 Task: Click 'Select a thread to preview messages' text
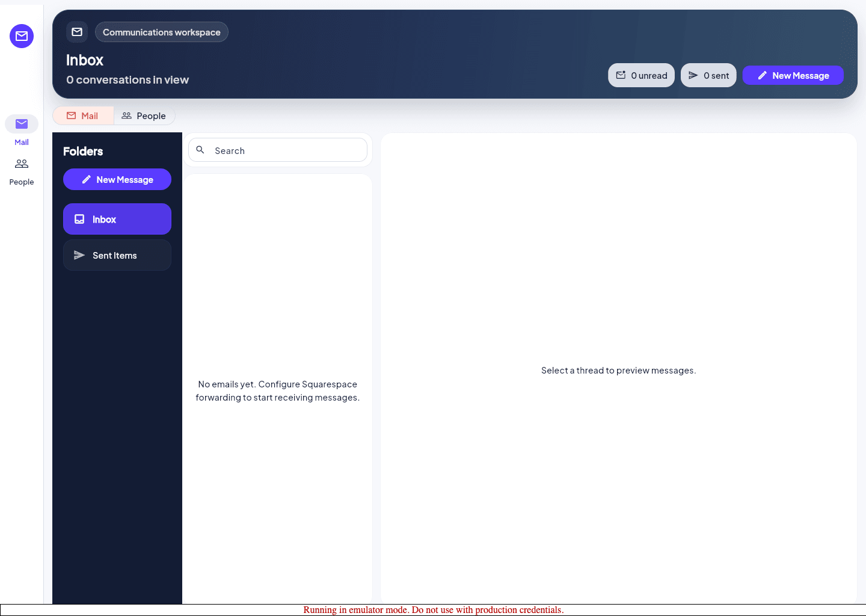[619, 371]
